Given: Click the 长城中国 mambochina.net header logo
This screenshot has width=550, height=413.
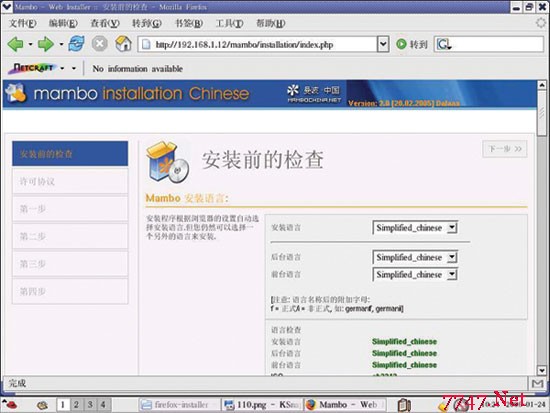Looking at the screenshot, I should pyautogui.click(x=314, y=94).
